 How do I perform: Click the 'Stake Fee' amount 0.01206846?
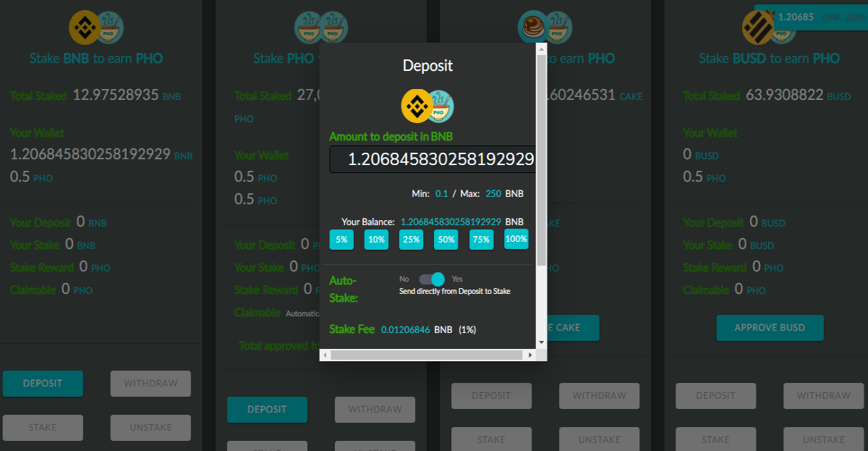405,329
